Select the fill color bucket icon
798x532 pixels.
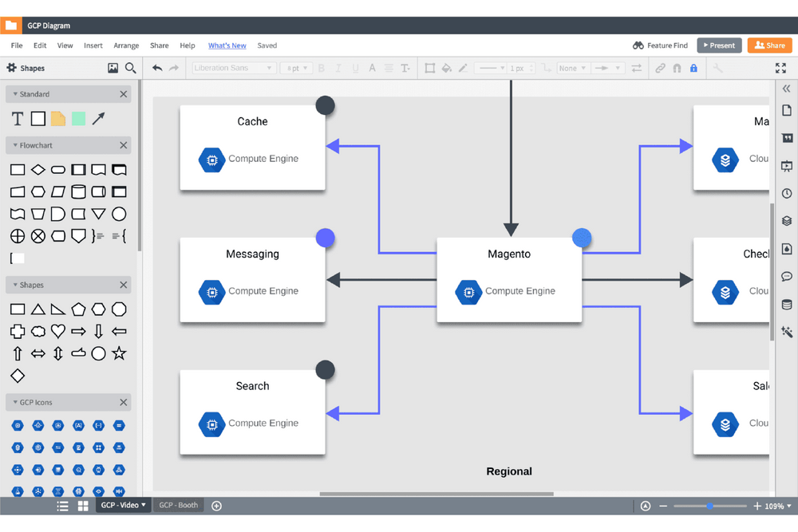[x=444, y=68]
